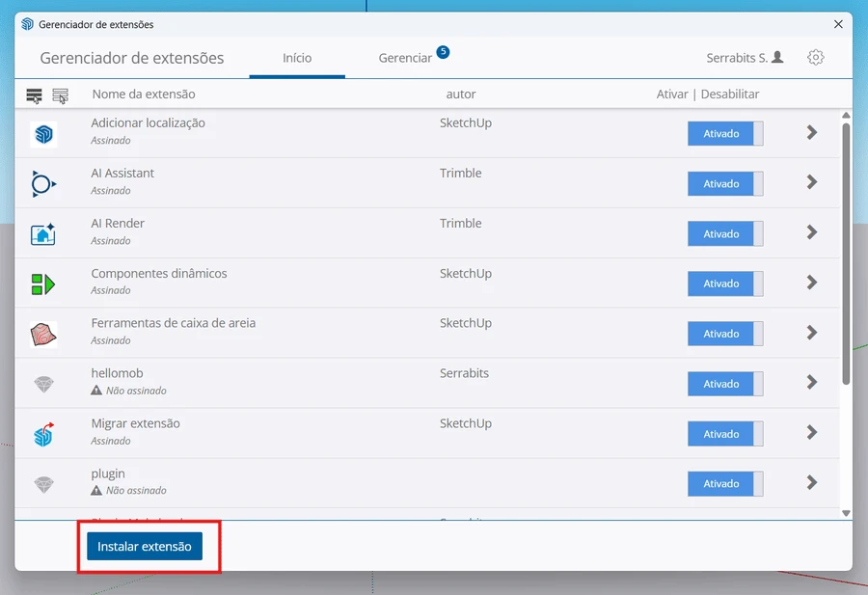Click the Migrar extensão icon
The height and width of the screenshot is (595, 868).
(43, 435)
